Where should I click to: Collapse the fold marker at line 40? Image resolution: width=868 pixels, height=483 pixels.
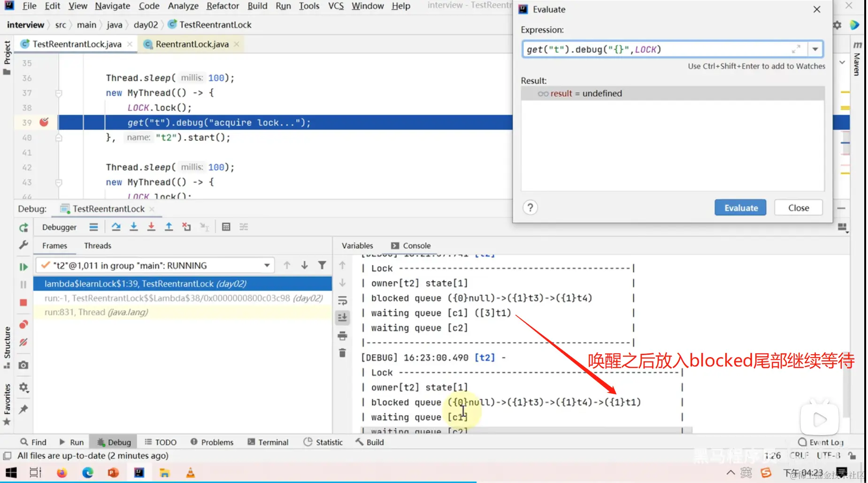[59, 138]
